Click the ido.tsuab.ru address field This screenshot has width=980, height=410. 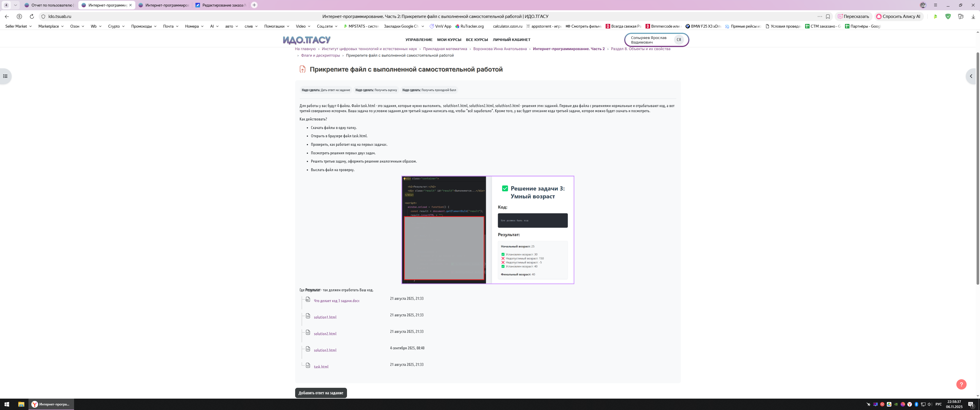pos(60,16)
